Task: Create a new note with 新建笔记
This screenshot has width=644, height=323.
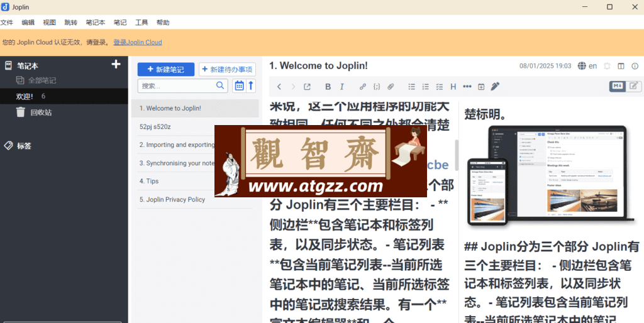Action: tap(166, 69)
